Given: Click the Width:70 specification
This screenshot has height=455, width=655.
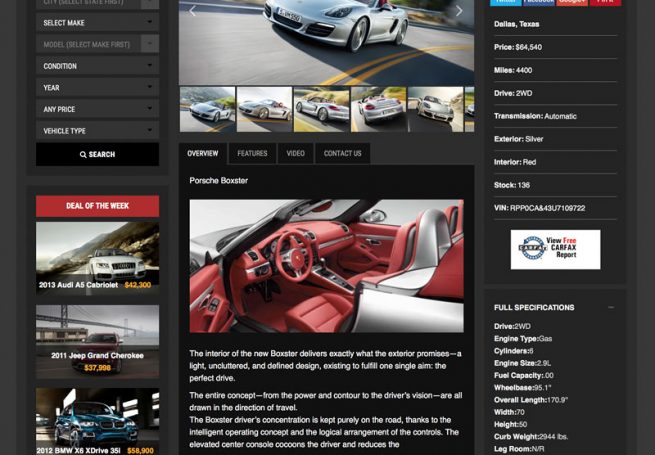Looking at the screenshot, I should click(509, 412).
